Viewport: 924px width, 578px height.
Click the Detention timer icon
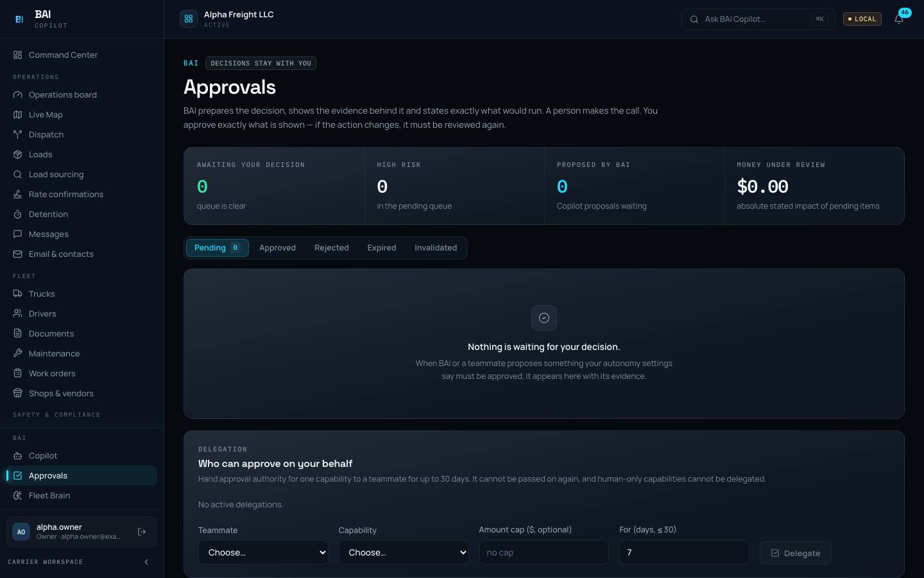tap(18, 215)
